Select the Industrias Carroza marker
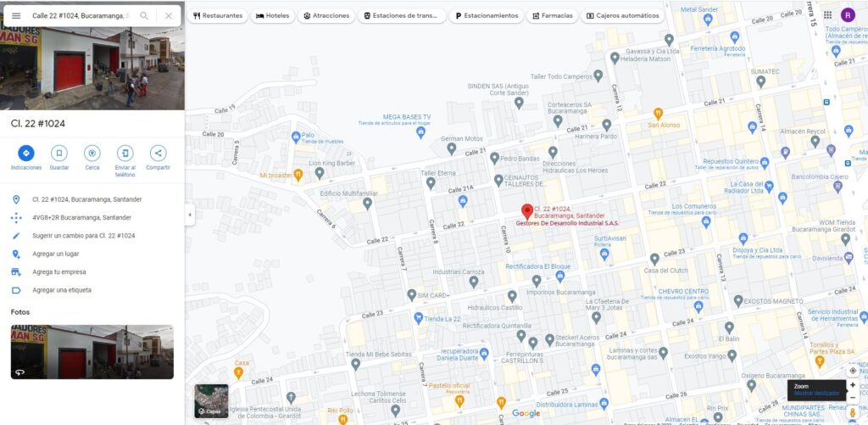The height and width of the screenshot is (425, 868). coord(473,282)
